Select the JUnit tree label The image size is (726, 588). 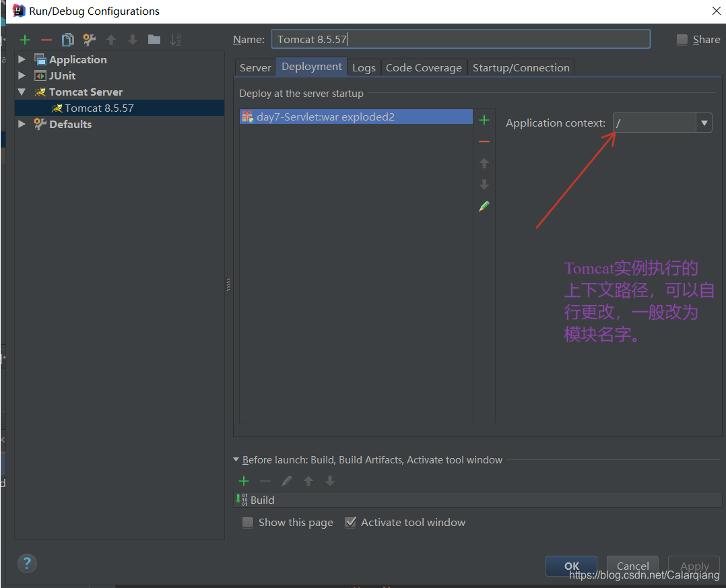pos(62,75)
